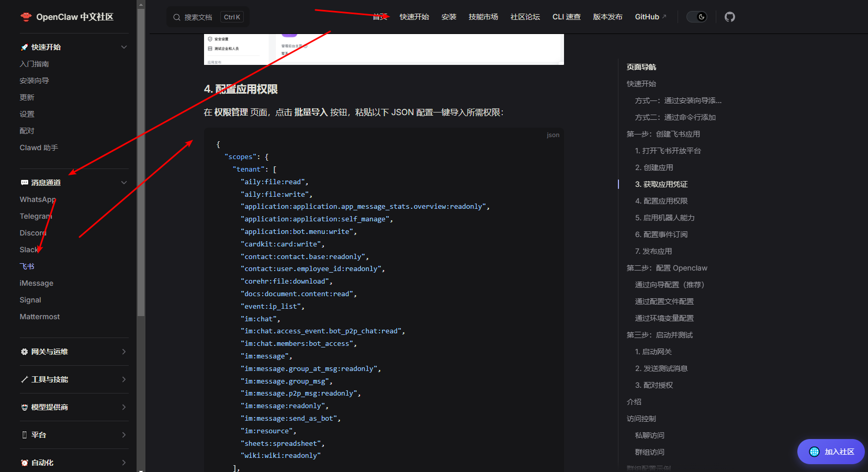Expand the 工具与技能 section
Screen dimensions: 868x472
point(124,379)
